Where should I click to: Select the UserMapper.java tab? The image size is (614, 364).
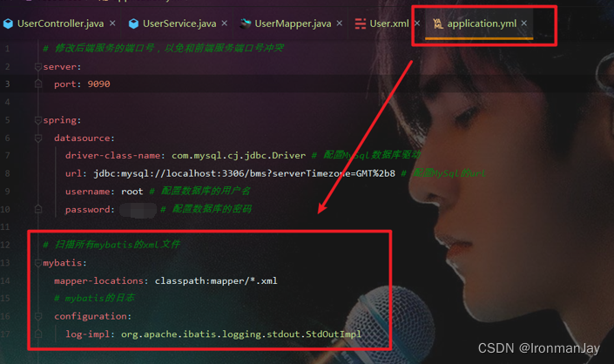[x=293, y=24]
